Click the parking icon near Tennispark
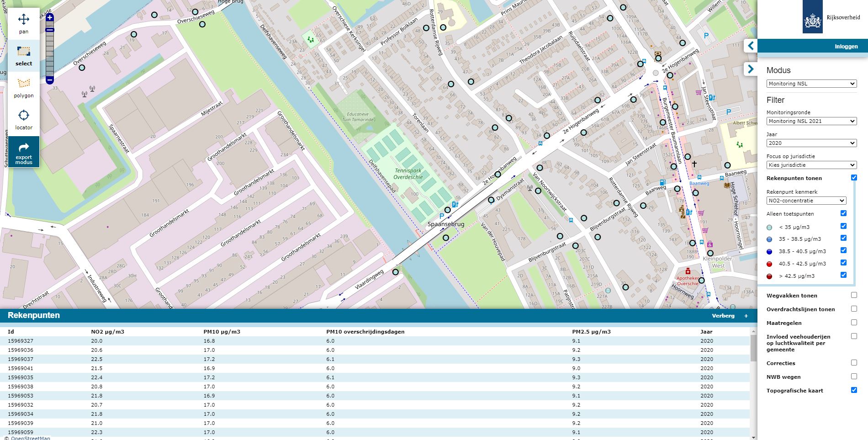 click(441, 216)
